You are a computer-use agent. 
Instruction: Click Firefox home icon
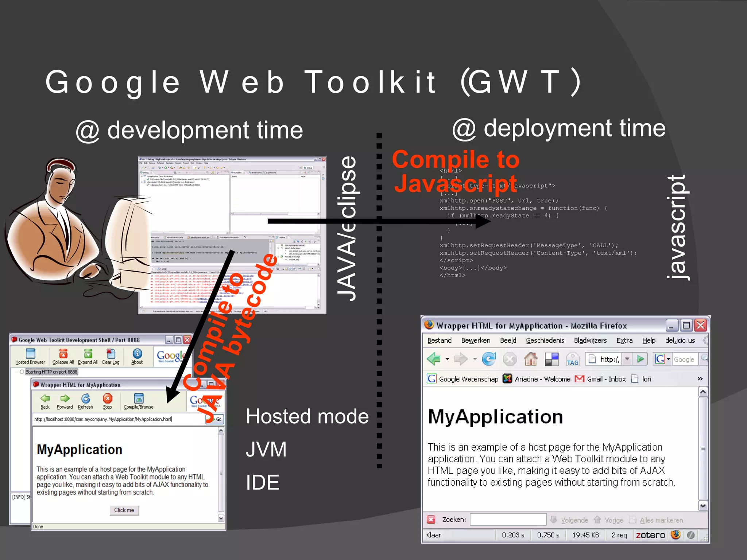531,359
